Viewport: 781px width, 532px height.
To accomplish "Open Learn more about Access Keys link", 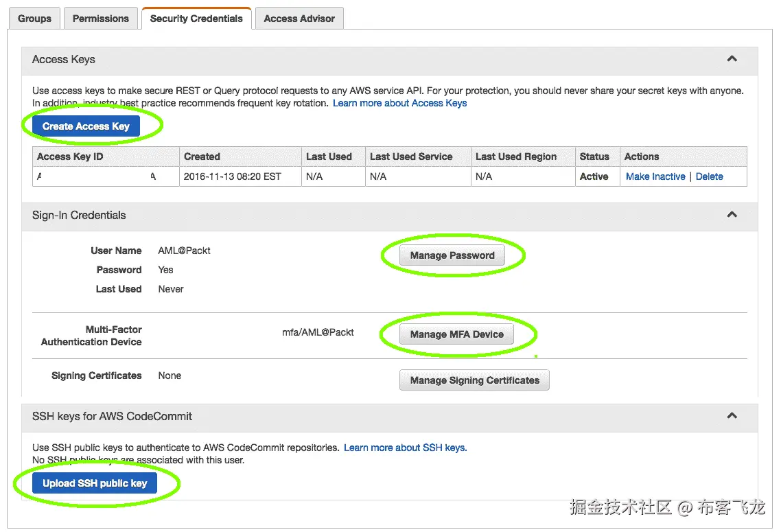I will pos(399,103).
